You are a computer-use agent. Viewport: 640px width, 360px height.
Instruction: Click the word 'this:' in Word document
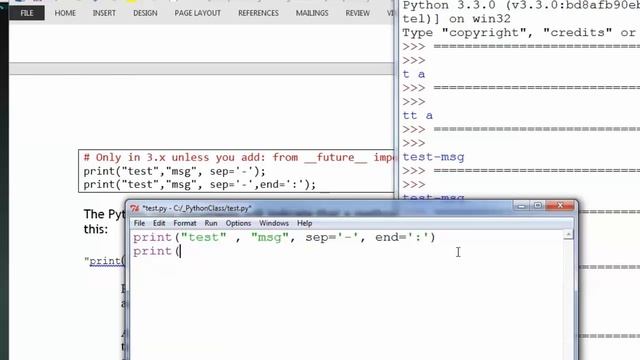tap(96, 229)
